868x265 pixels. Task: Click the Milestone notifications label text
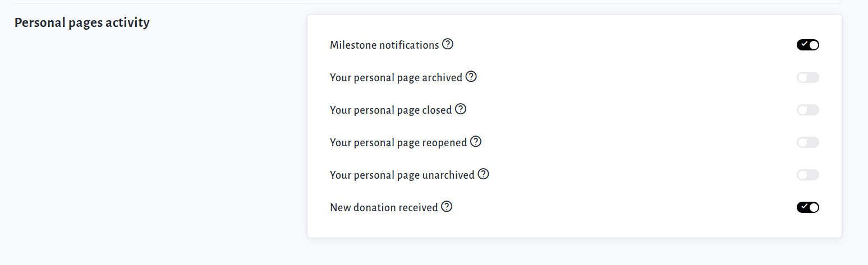(384, 45)
